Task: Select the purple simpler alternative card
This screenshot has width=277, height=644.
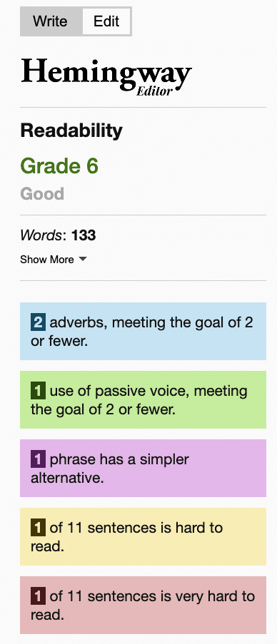Action: (x=143, y=469)
